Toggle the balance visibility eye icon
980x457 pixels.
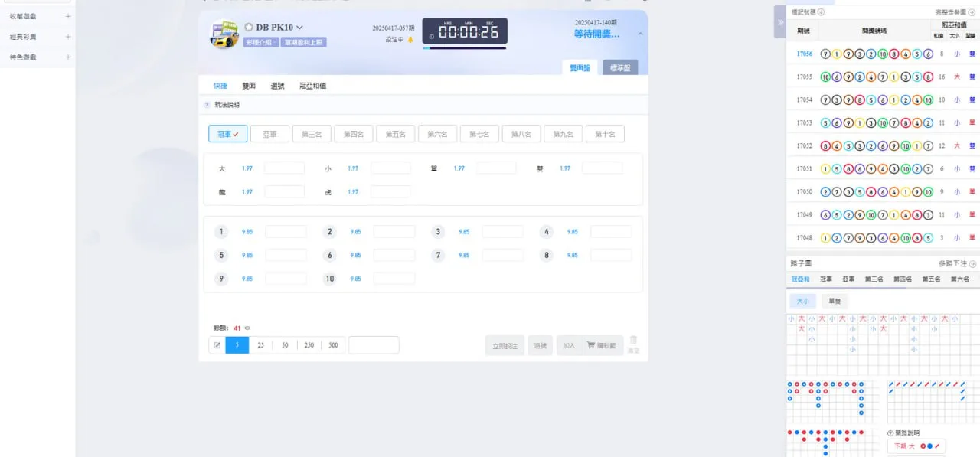247,328
